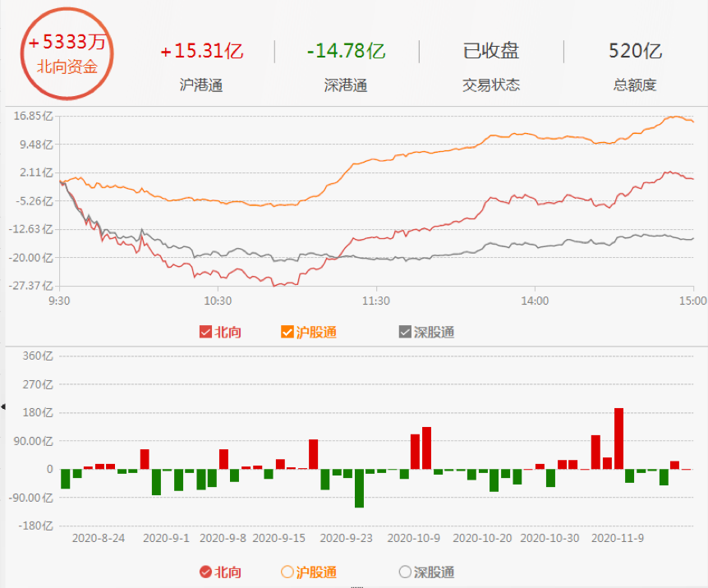Click the 2020-10-20 date label

pos(482,539)
